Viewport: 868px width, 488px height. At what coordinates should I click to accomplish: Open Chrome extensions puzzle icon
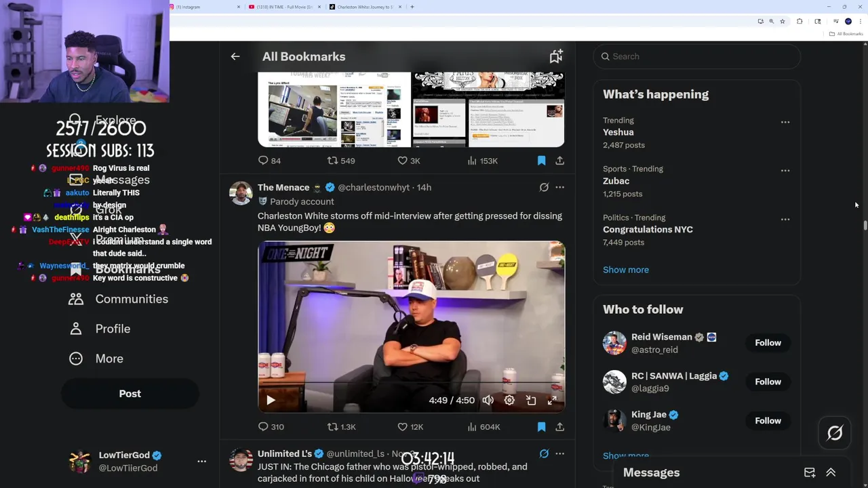click(800, 21)
